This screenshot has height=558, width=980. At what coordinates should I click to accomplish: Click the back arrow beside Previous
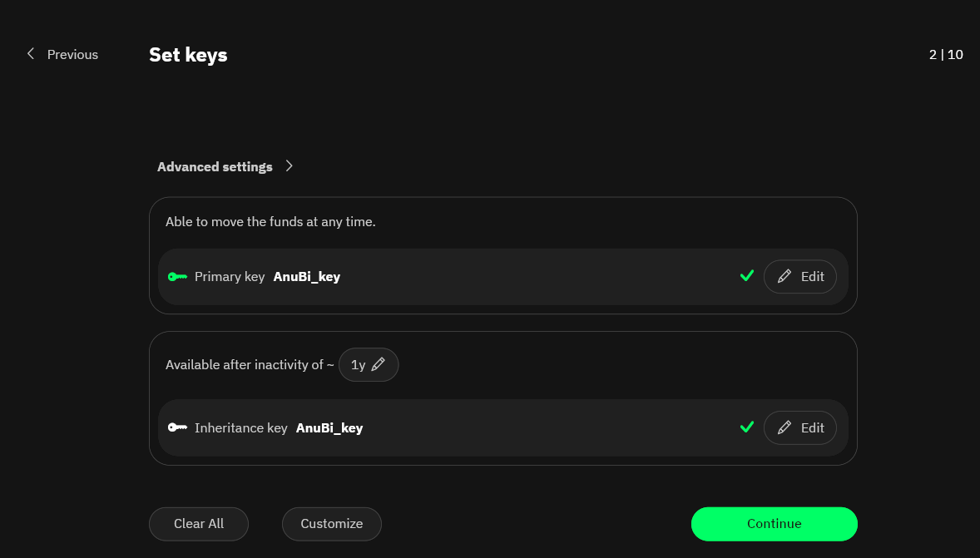pos(31,54)
